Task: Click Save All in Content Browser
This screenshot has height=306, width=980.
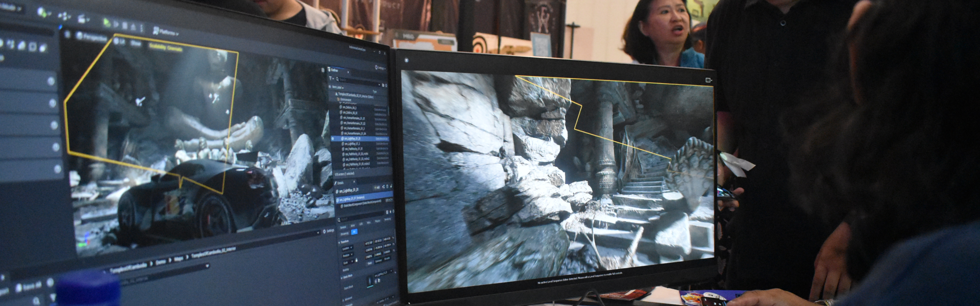Action: 28,288
